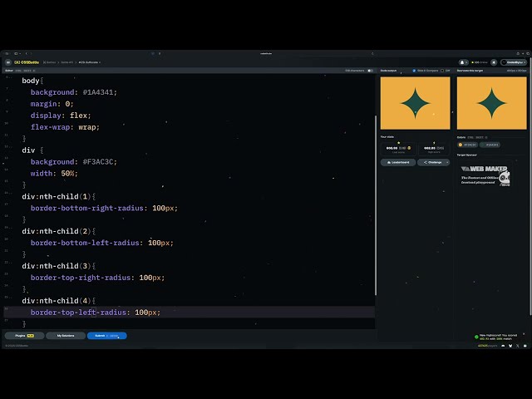This screenshot has width=532, height=399.
Task: Click the bookmark icon in header
Action: tap(495, 62)
